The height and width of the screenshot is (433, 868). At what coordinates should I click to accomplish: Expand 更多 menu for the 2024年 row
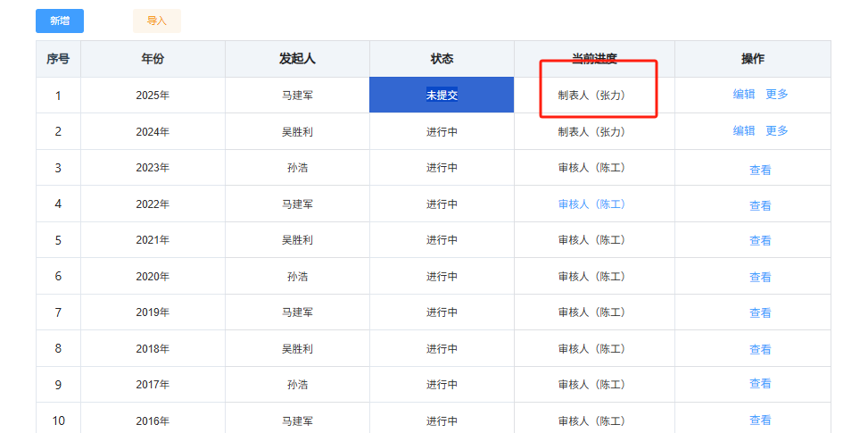[x=776, y=131]
